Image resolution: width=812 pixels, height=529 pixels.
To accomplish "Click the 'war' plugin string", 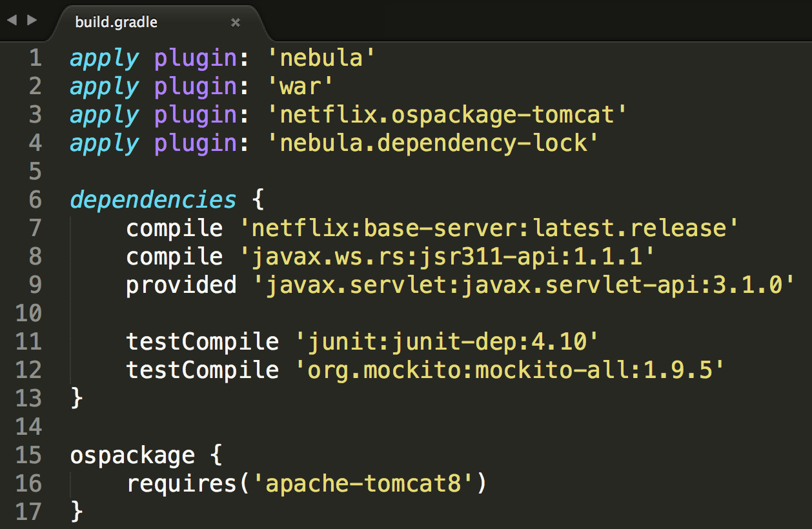I will (299, 87).
